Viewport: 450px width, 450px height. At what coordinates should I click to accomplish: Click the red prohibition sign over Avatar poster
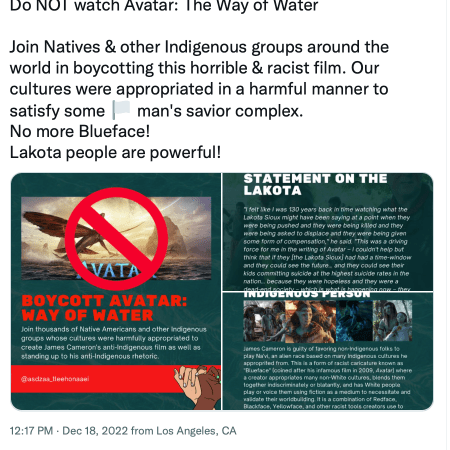point(116,239)
